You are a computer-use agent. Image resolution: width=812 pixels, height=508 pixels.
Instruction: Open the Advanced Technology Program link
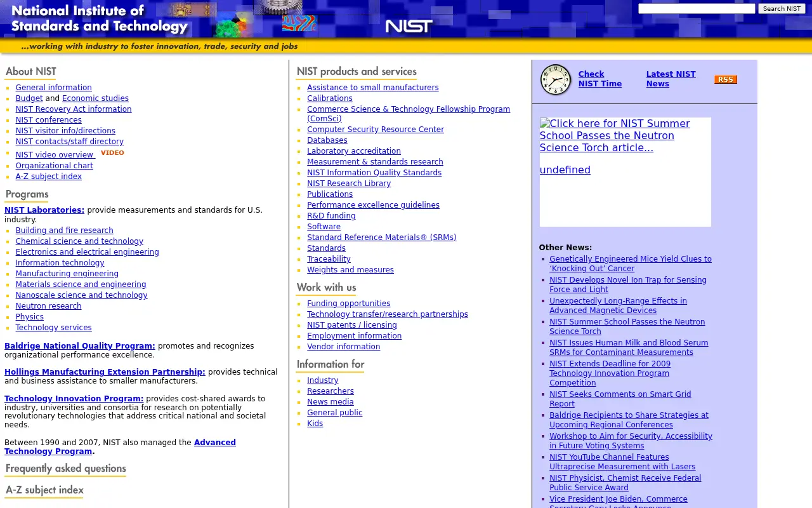click(120, 447)
